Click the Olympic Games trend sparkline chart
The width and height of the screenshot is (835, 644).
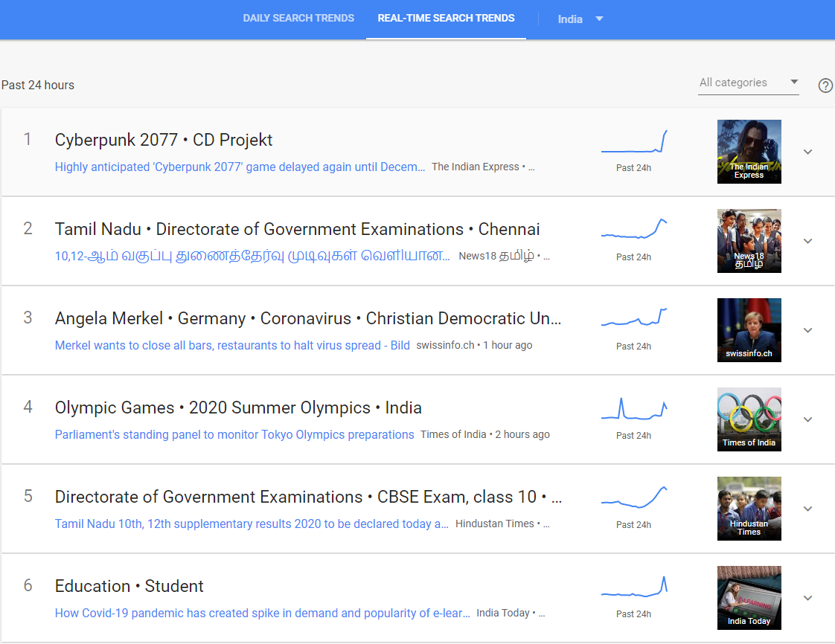tap(634, 409)
